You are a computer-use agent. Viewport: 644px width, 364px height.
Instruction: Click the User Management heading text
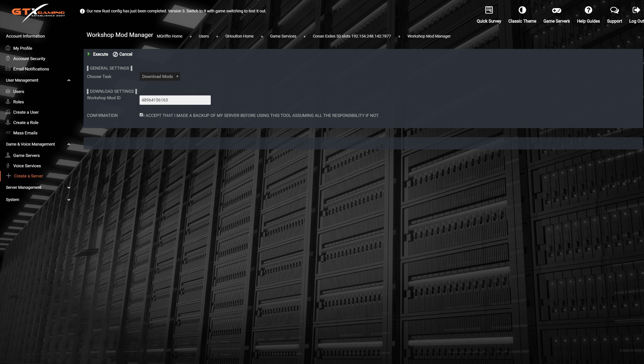coord(22,80)
